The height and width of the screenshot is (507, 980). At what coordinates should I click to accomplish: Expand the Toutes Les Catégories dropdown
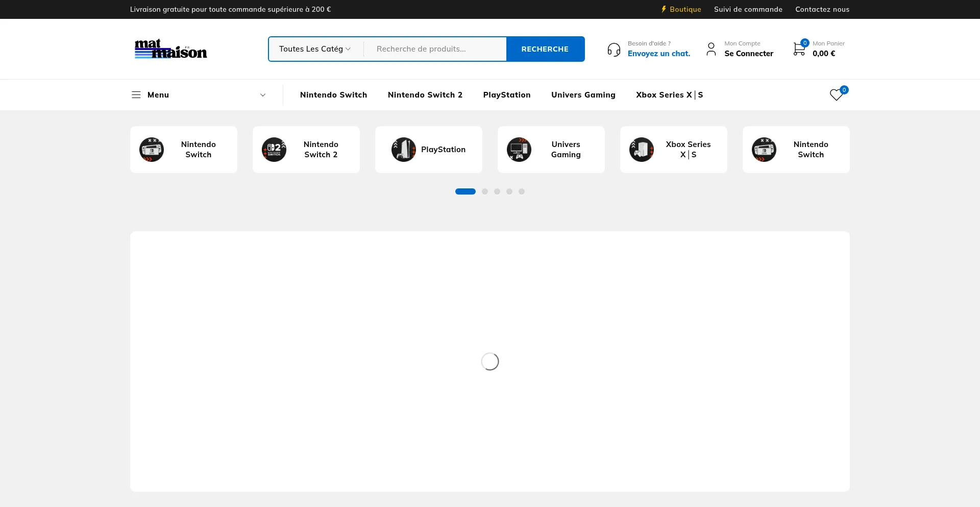tap(315, 49)
